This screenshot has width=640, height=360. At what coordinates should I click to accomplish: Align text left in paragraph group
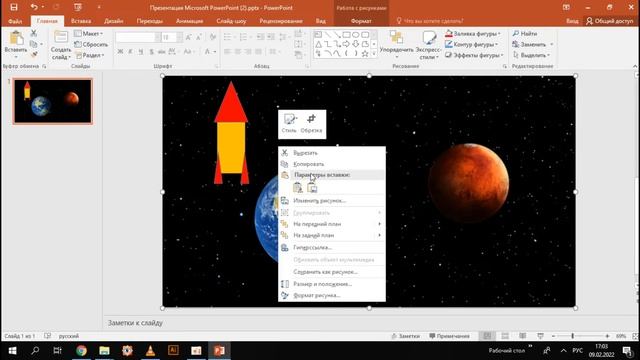(x=227, y=51)
